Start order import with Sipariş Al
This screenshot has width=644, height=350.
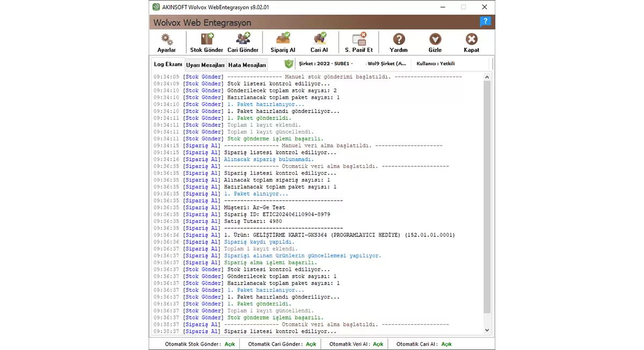pos(283,40)
